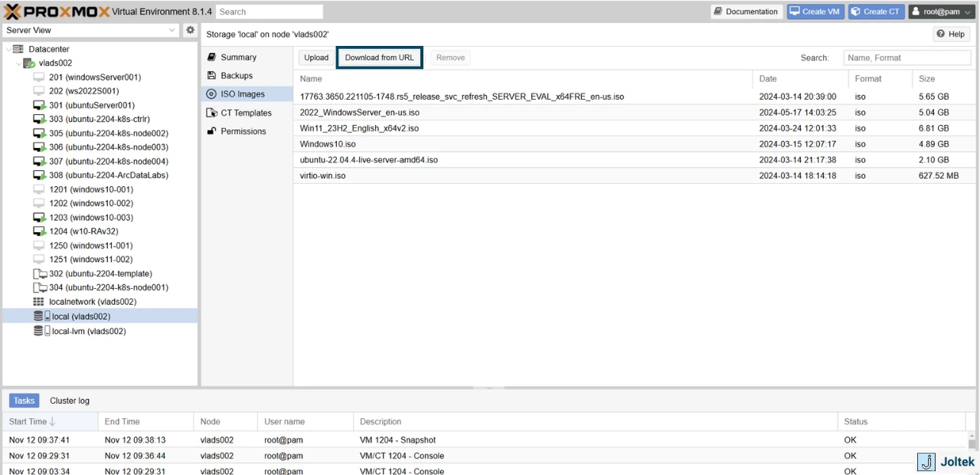
Task: Click the icon for 305 (ubuntu-2204-k8s-node002)
Action: click(x=40, y=133)
